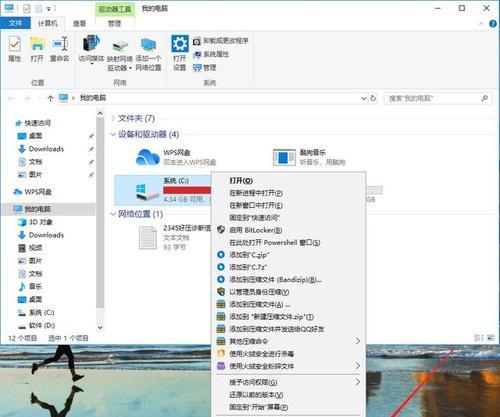This screenshot has height=417, width=500.
Task: Click the large icons view toggle in status bar
Action: tap(491, 338)
